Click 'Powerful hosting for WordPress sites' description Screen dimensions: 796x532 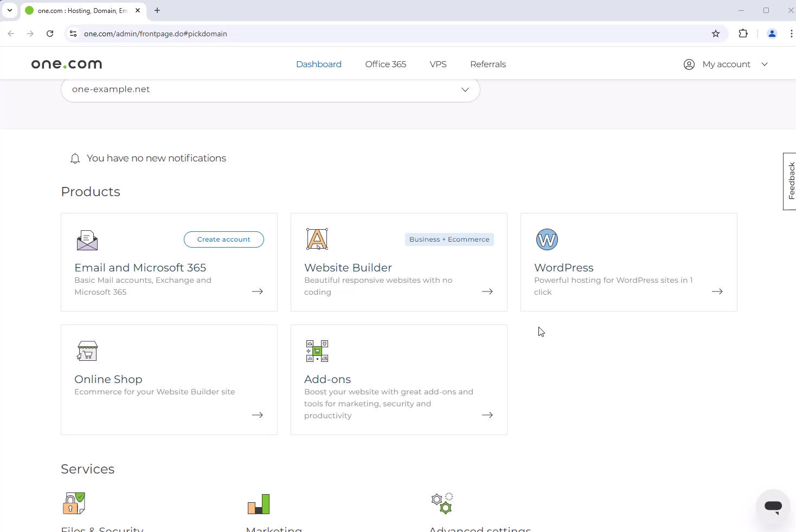613,286
